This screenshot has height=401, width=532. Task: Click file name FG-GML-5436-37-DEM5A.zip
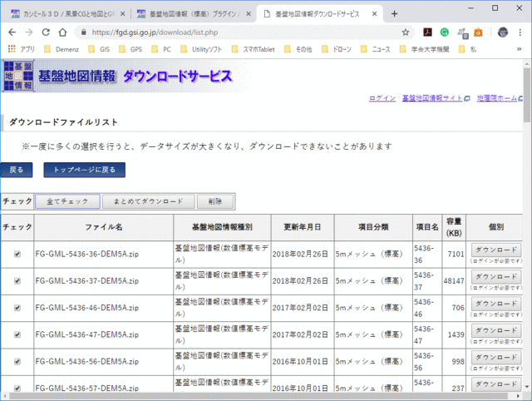pyautogui.click(x=86, y=281)
